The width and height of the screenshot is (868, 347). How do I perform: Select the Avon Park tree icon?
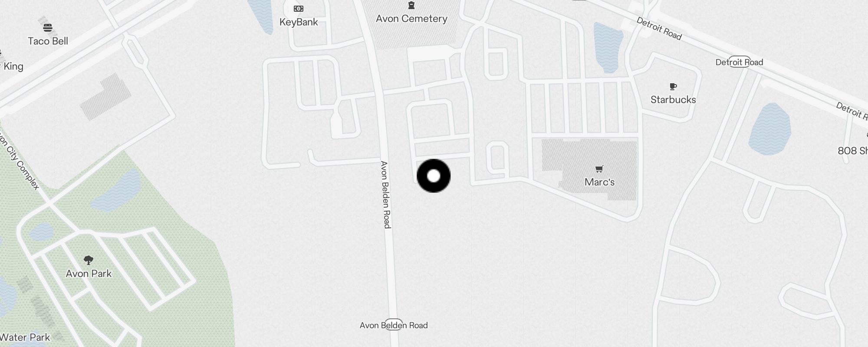point(89,260)
